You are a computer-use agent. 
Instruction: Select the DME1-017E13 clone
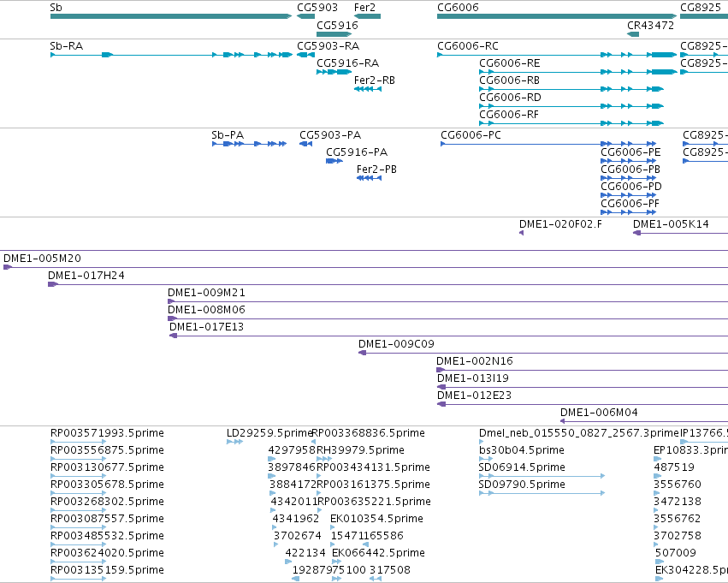tap(448, 336)
